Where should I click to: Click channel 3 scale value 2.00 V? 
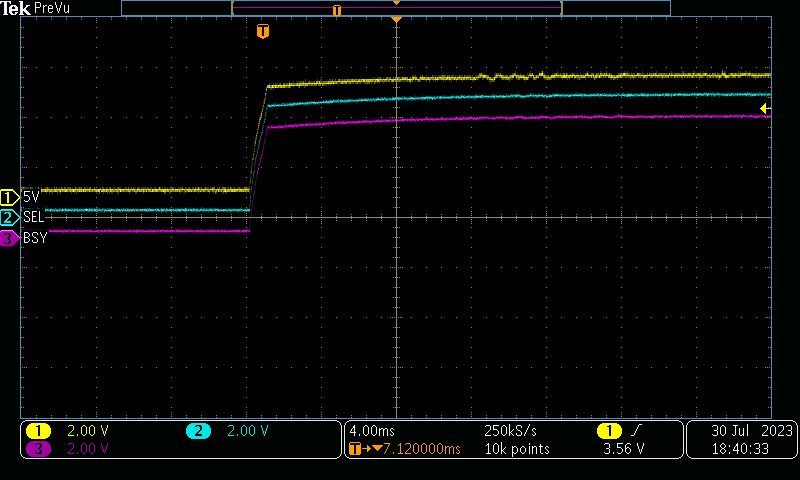88,449
